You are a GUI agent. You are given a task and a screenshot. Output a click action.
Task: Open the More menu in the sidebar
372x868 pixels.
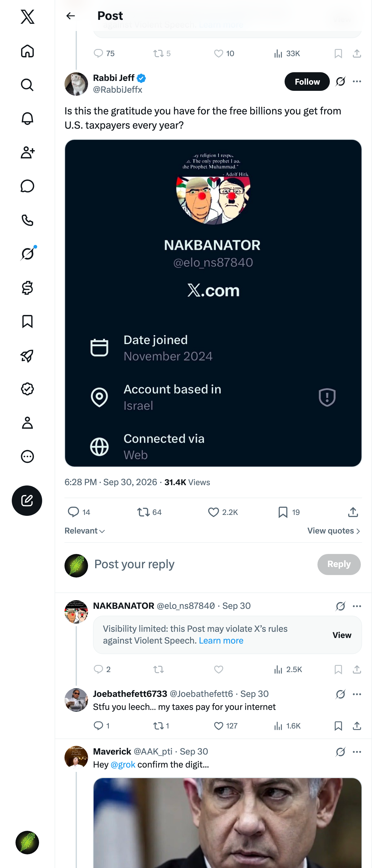pos(27,456)
